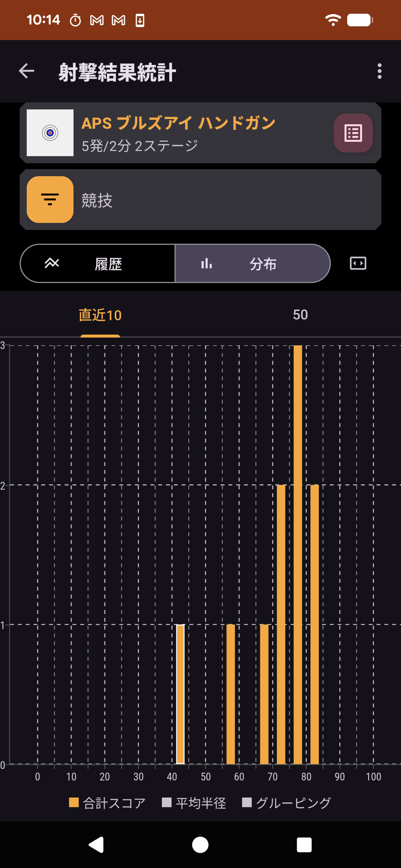Image resolution: width=401 pixels, height=868 pixels.
Task: Toggle 合計スコア legend item
Action: (x=107, y=803)
